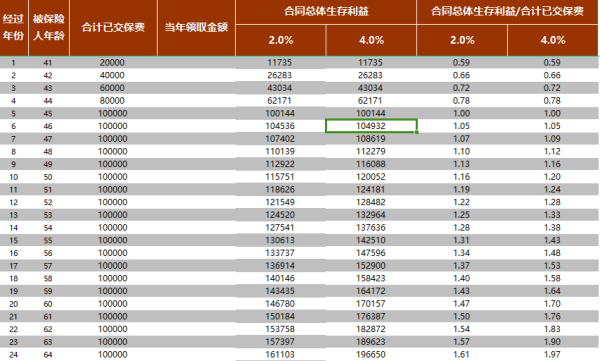Click the header 经过年份

point(14,28)
